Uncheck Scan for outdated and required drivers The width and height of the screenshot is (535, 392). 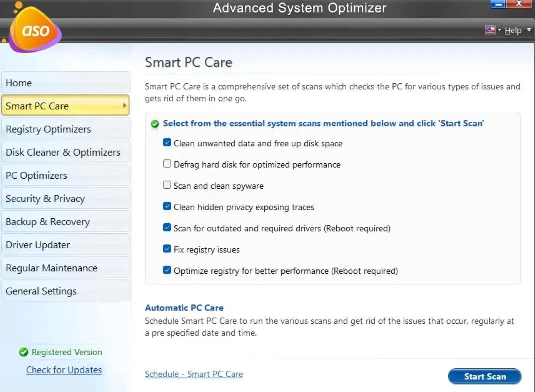pyautogui.click(x=167, y=228)
